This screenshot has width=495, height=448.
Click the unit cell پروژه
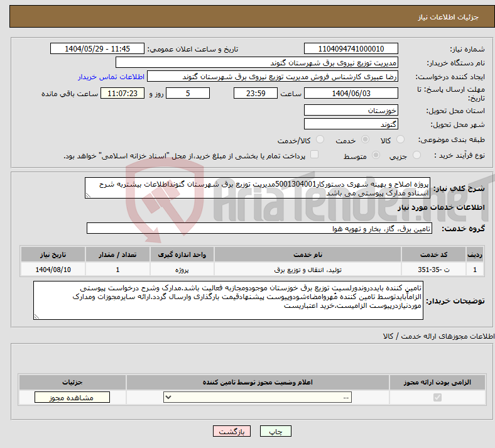(x=182, y=270)
